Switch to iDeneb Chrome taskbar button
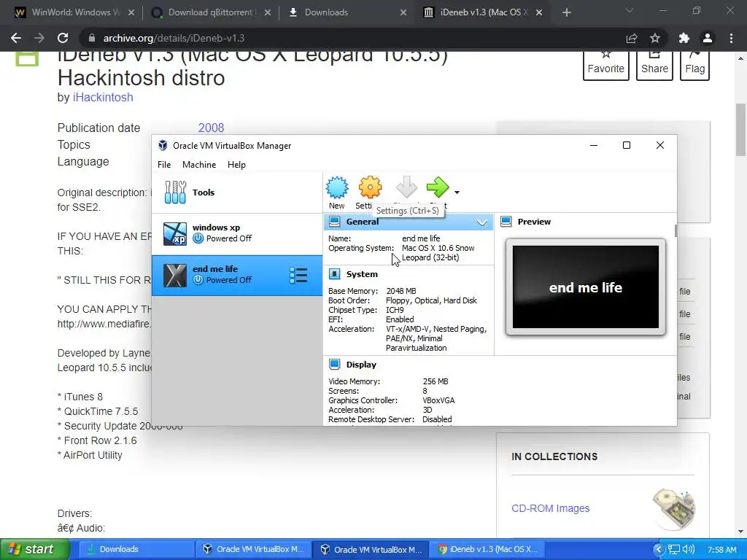Image resolution: width=747 pixels, height=560 pixels. [488, 549]
